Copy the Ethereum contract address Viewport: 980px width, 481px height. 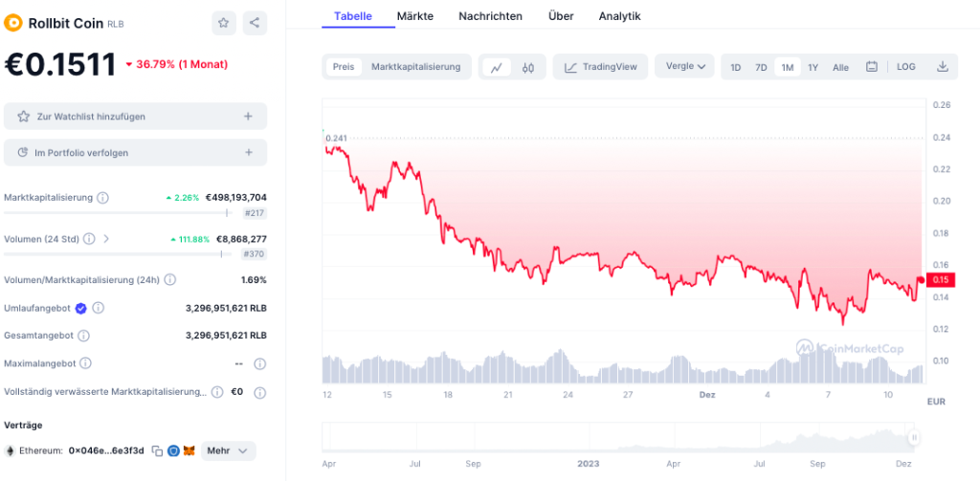[158, 450]
